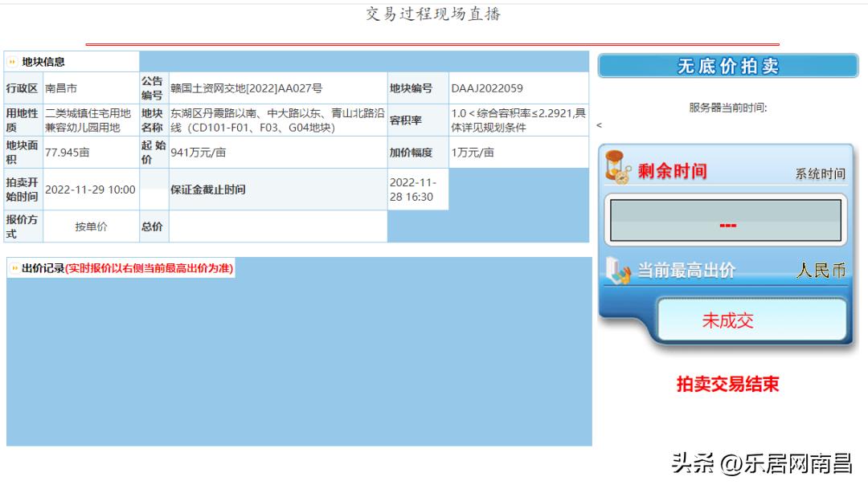Switch to the 交易过程现场直播 page title

[434, 14]
